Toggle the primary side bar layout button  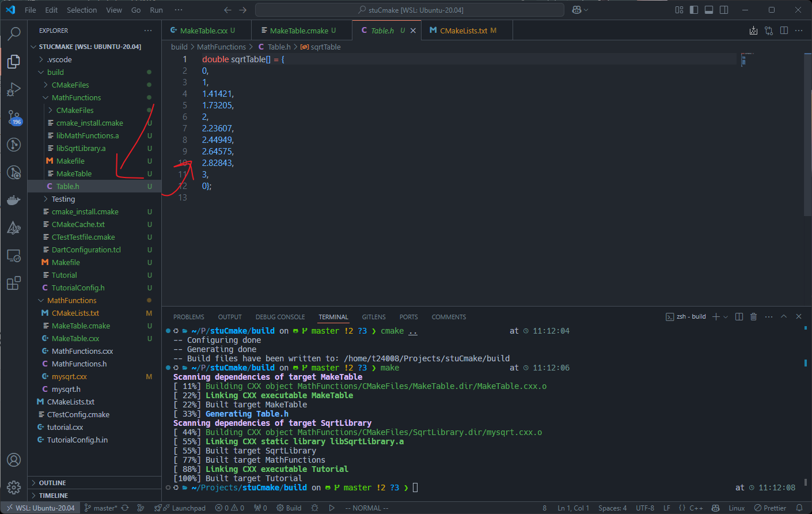[694, 10]
